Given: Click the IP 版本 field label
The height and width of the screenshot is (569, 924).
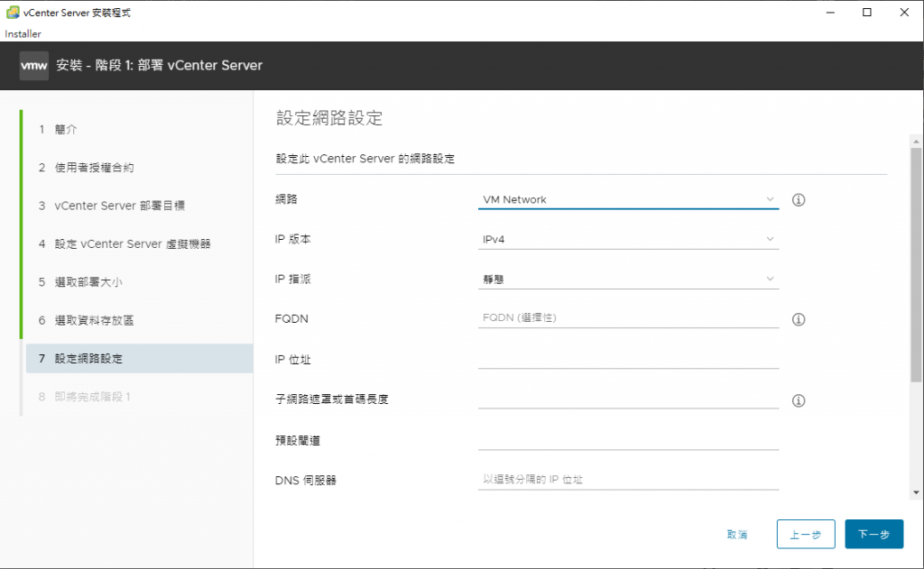Looking at the screenshot, I should coord(293,239).
